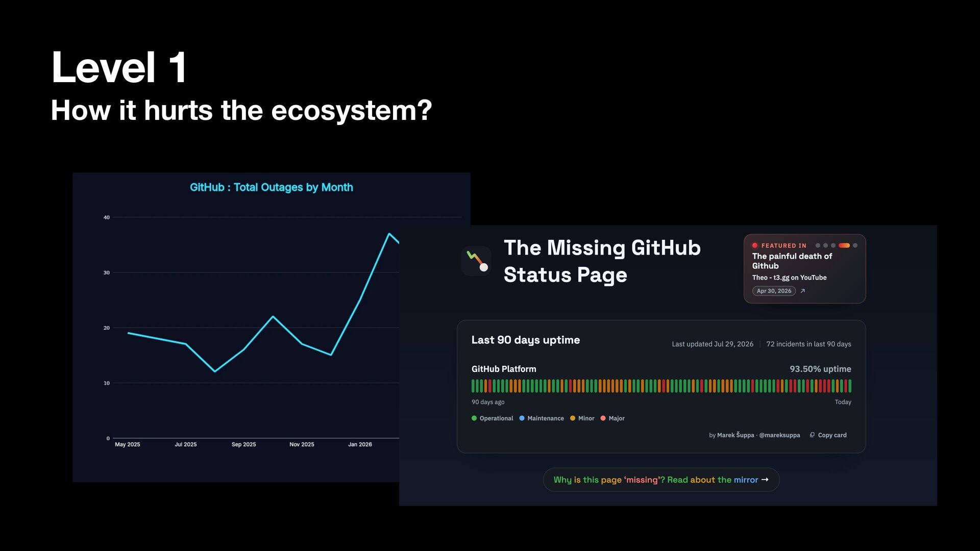
Task: Click the Missing GitHub Status Page logo icon
Action: tap(476, 261)
